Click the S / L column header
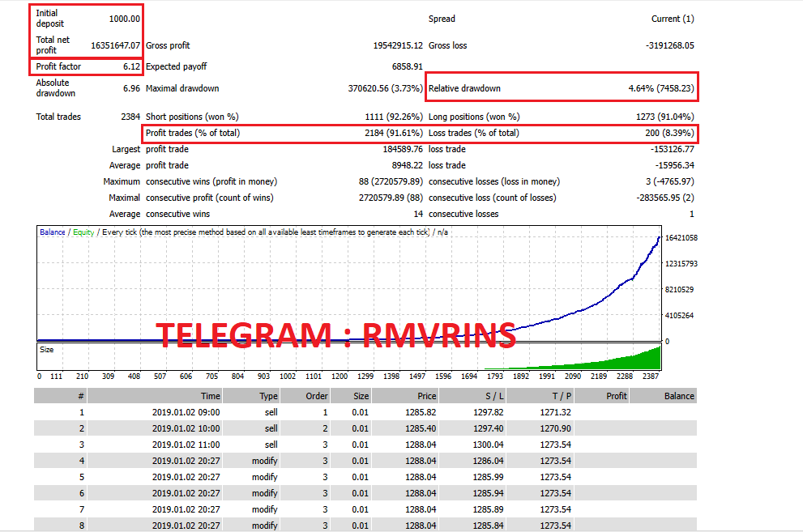This screenshot has width=803, height=532. point(472,396)
